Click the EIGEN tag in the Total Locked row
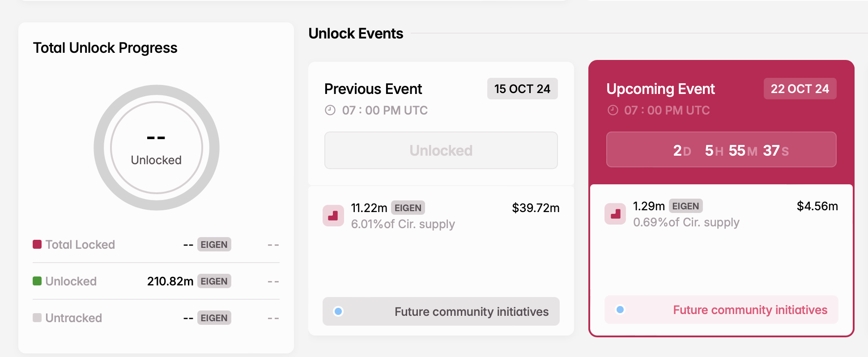The height and width of the screenshot is (357, 868). (214, 244)
